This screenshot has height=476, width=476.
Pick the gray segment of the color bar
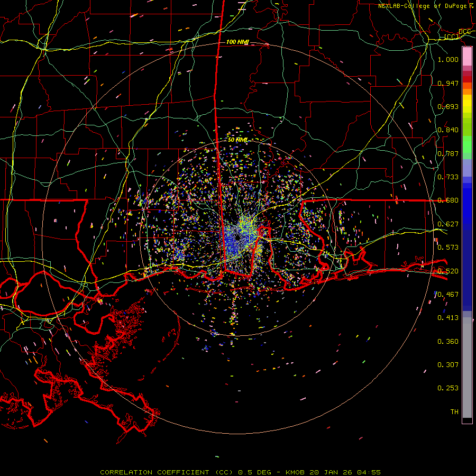tap(467, 368)
